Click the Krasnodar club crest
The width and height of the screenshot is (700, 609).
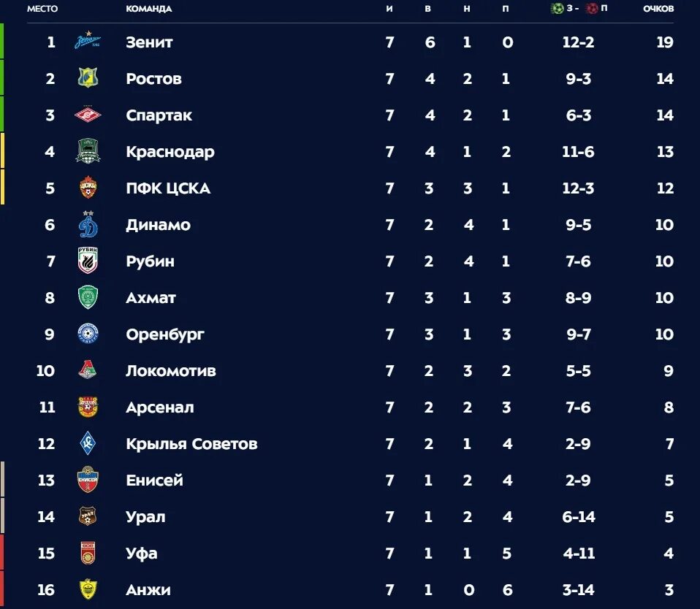click(88, 152)
